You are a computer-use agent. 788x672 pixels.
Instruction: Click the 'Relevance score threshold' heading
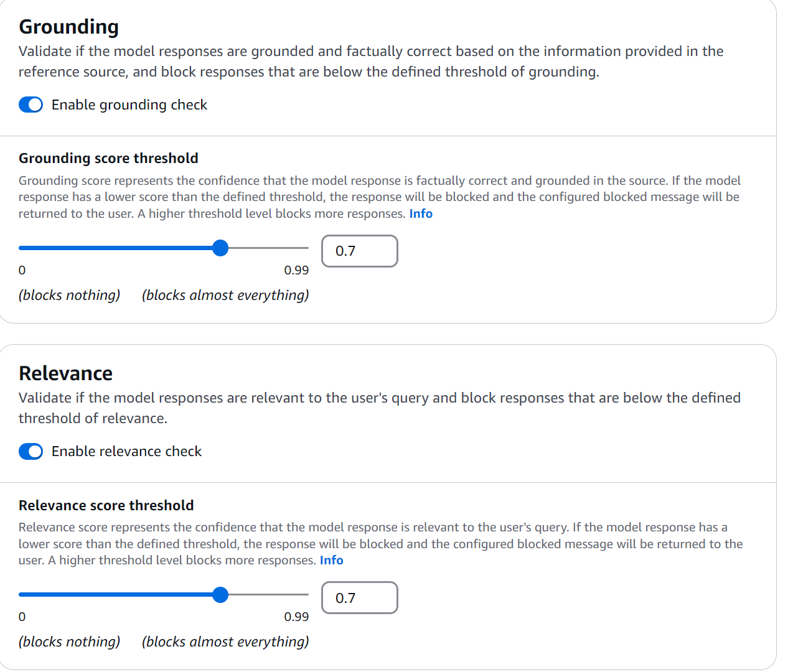click(106, 505)
